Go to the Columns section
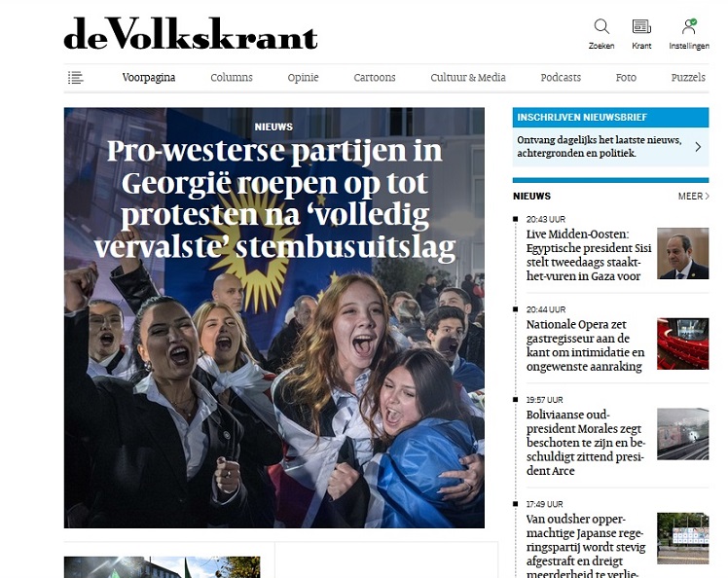Viewport: 728px width, 578px height. tap(232, 78)
